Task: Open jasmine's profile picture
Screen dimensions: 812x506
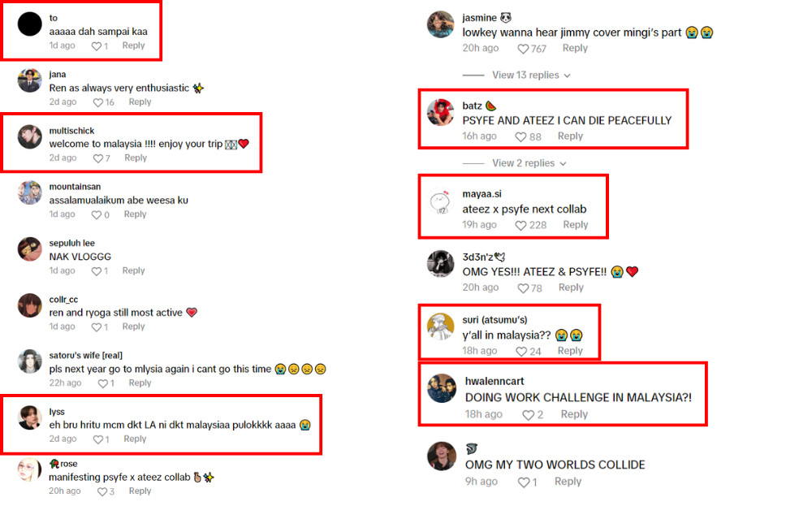Action: pos(440,24)
